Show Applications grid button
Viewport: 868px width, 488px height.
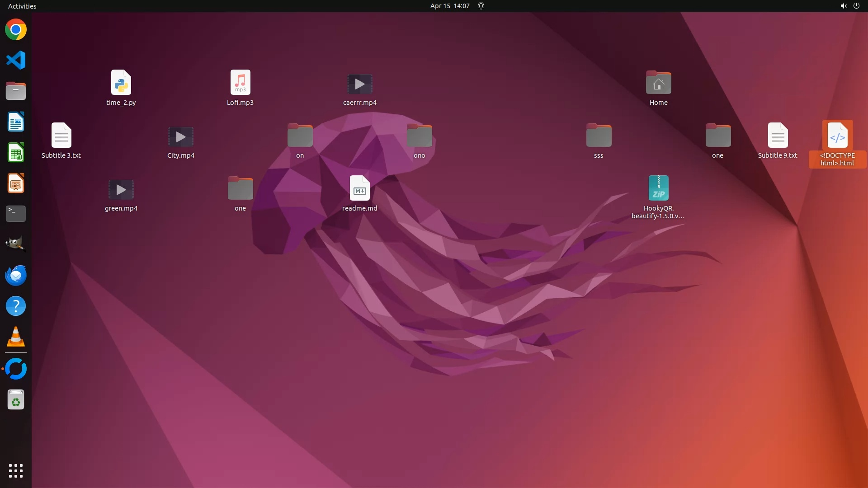pos(16,470)
